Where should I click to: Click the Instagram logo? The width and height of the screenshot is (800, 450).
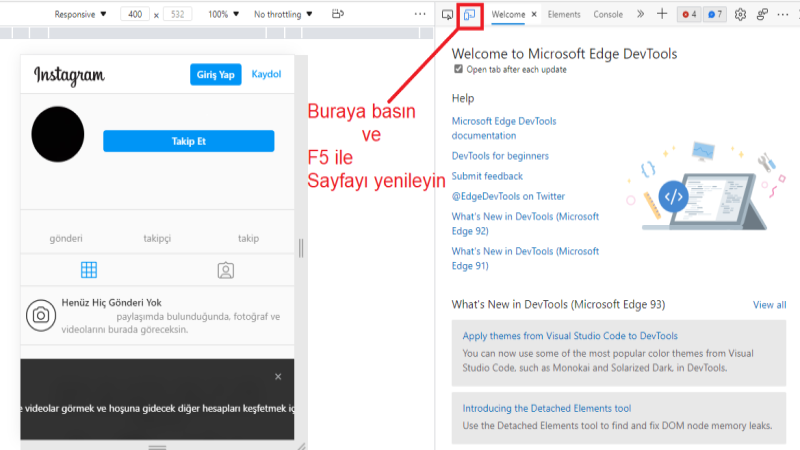tap(69, 75)
